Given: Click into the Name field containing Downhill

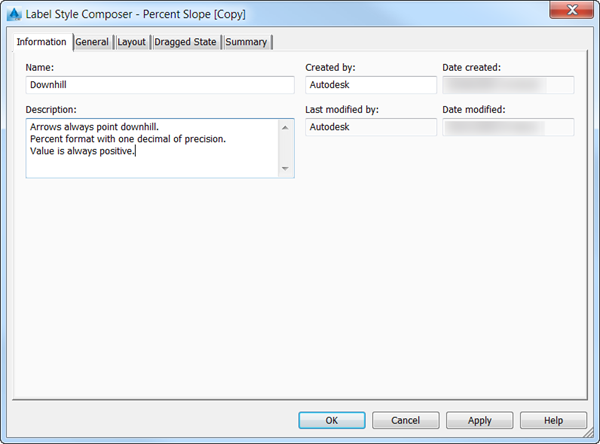Looking at the screenshot, I should (160, 85).
